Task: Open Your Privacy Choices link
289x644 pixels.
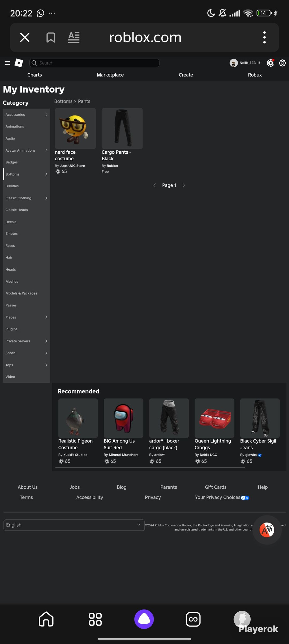Action: tap(222, 497)
